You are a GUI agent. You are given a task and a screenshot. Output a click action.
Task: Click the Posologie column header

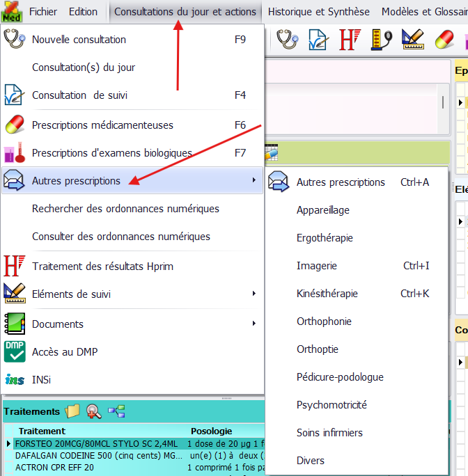[x=212, y=431]
